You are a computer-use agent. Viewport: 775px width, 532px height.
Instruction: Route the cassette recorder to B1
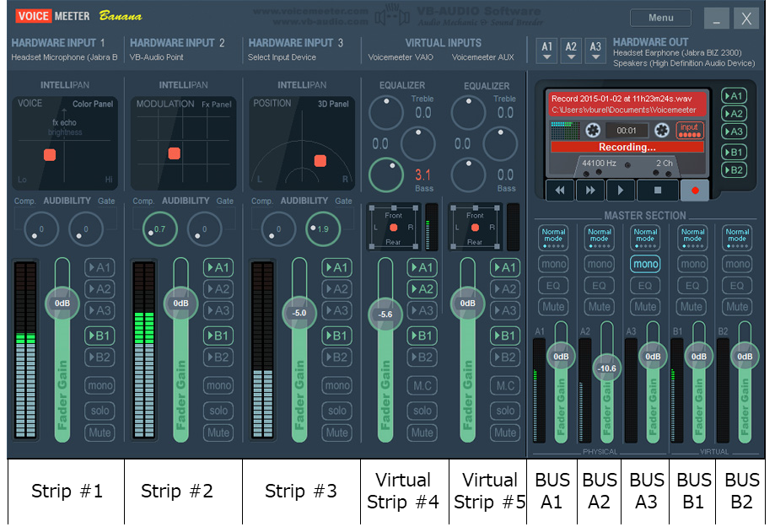click(734, 152)
